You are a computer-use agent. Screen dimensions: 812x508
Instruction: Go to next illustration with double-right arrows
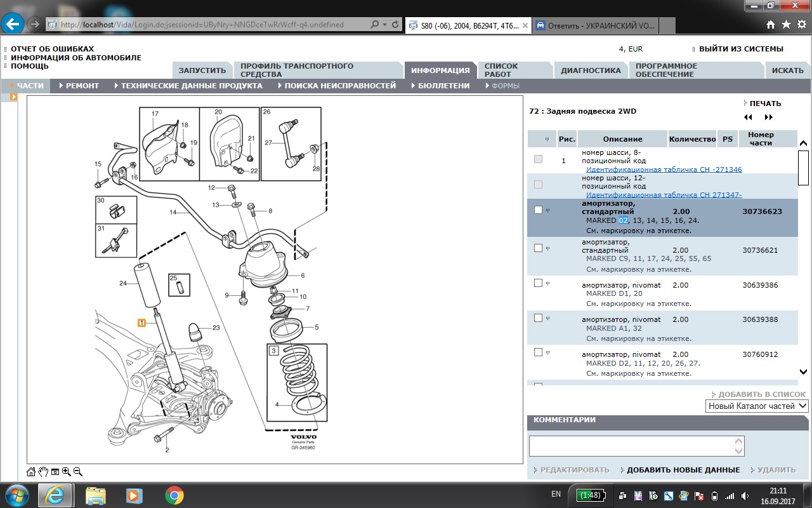pos(769,117)
